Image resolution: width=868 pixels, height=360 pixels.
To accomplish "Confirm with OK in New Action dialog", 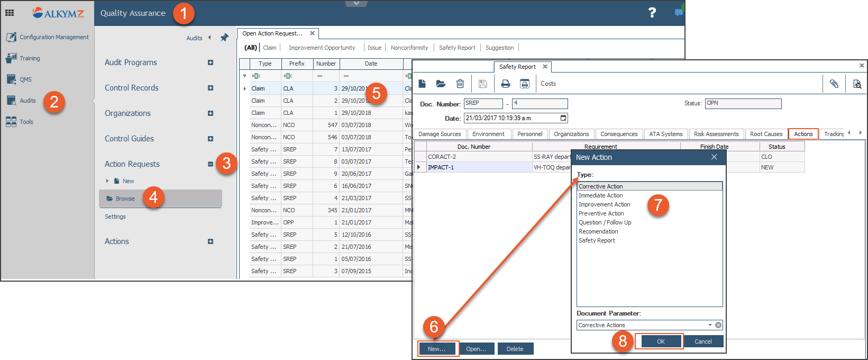I will [x=661, y=341].
